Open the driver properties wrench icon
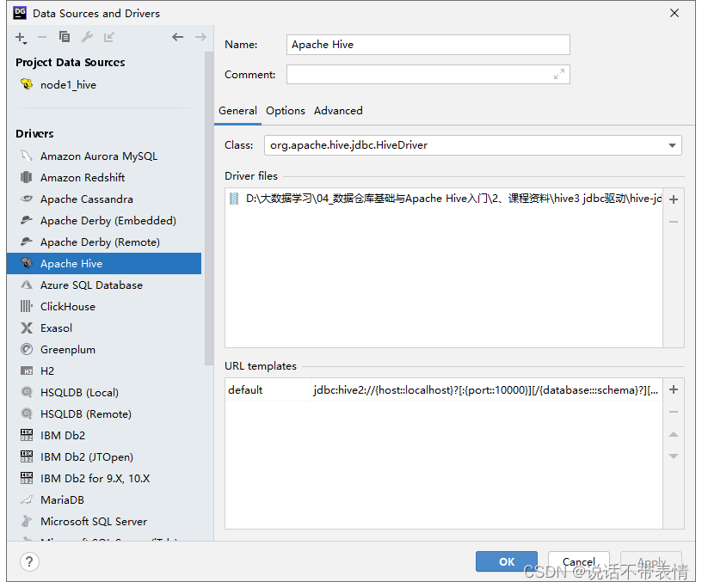The width and height of the screenshot is (702, 588). point(85,38)
